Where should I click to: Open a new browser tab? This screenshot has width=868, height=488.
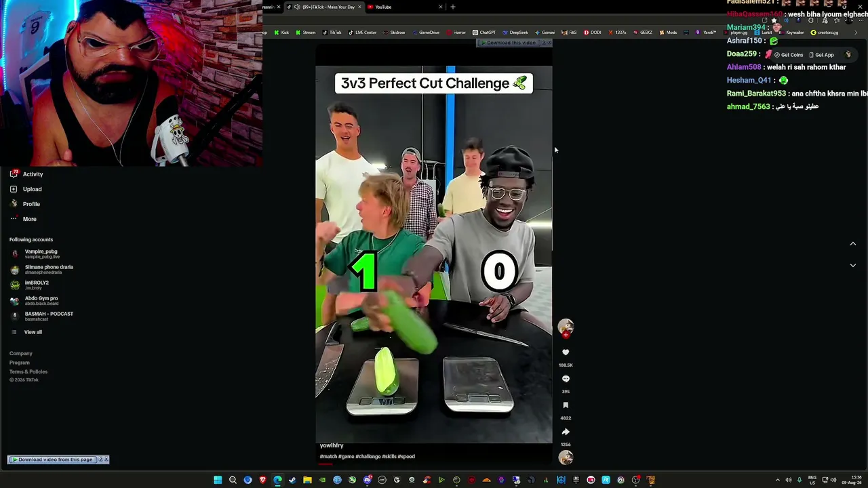pos(453,7)
